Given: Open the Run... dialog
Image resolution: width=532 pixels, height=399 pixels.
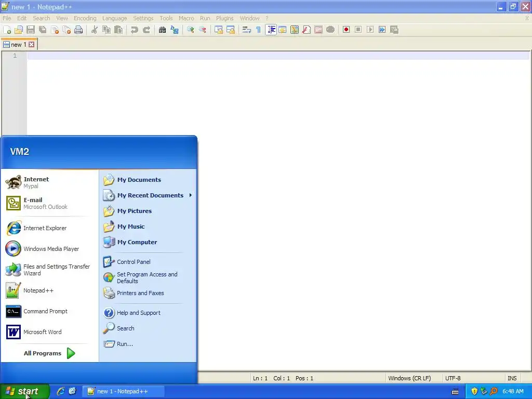Looking at the screenshot, I should tap(148, 344).
